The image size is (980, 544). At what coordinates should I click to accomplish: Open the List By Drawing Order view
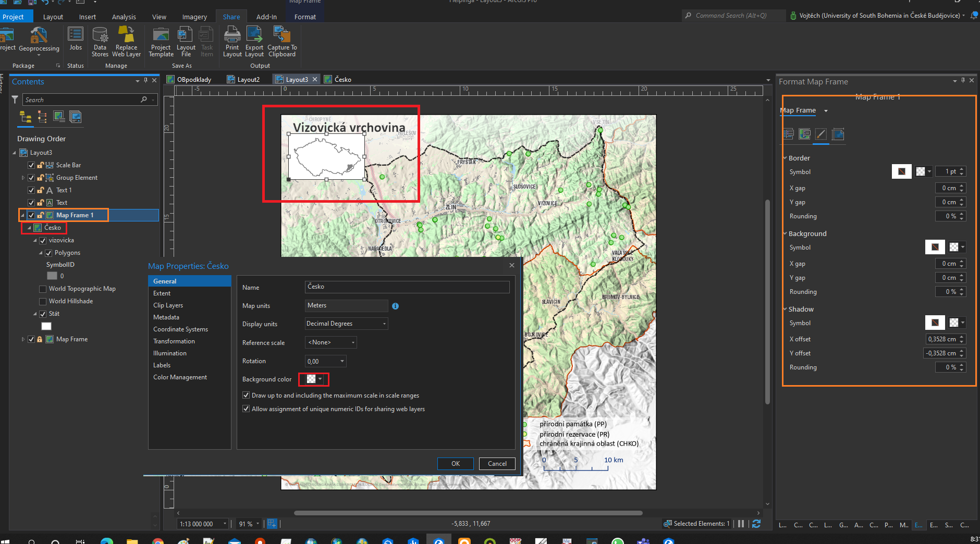(24, 117)
